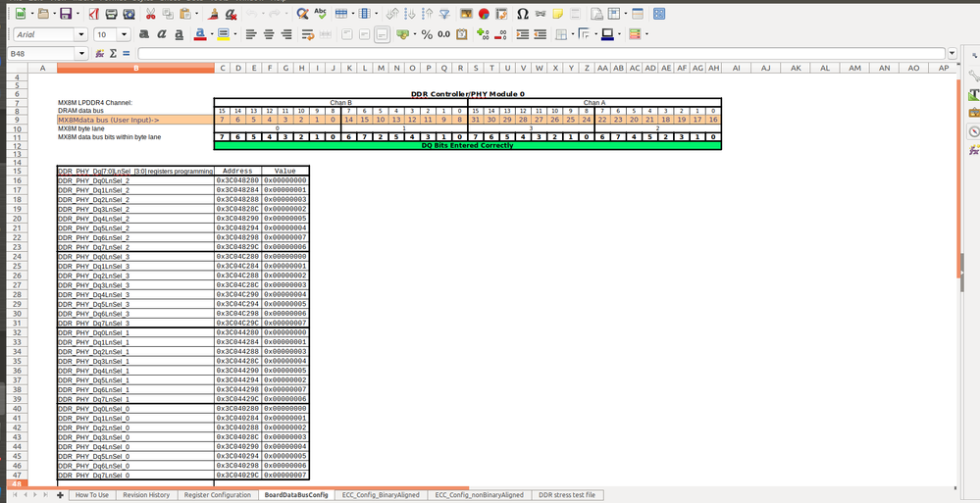
Task: Toggle Align Right
Action: point(286,34)
